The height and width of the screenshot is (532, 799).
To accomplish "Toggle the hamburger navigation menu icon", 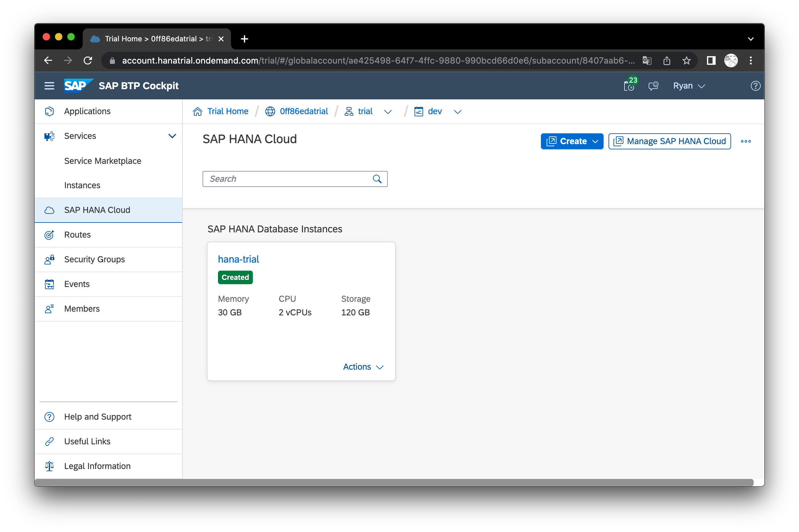I will pos(49,86).
